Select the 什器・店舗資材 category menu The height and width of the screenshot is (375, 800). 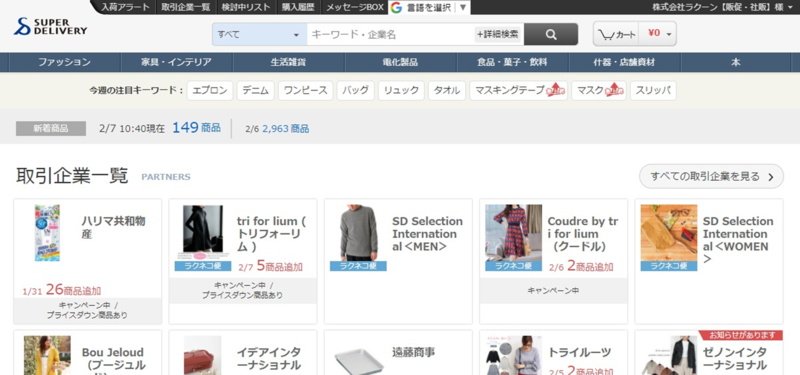click(x=624, y=62)
